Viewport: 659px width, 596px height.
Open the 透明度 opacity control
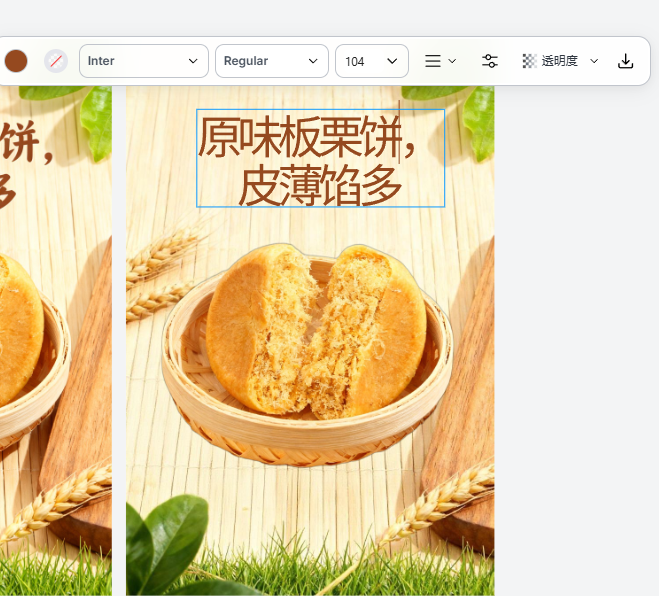[x=560, y=61]
